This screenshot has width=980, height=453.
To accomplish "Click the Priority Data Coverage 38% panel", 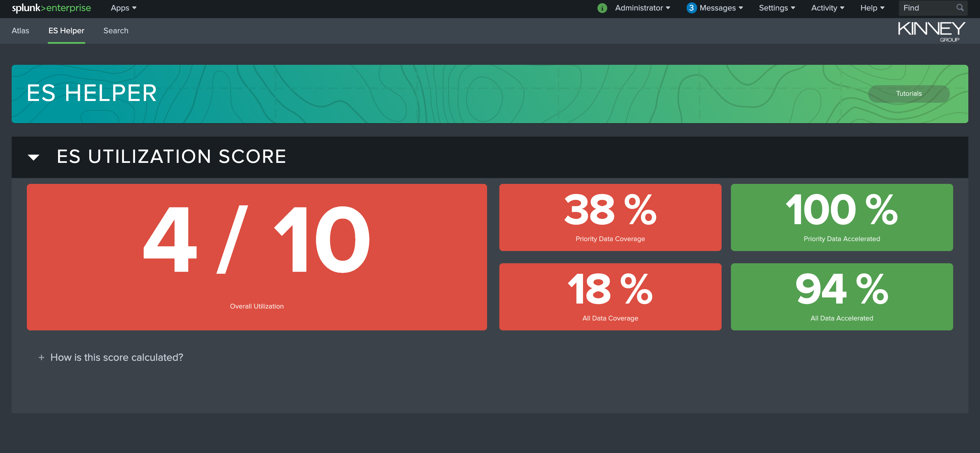I will tap(610, 217).
